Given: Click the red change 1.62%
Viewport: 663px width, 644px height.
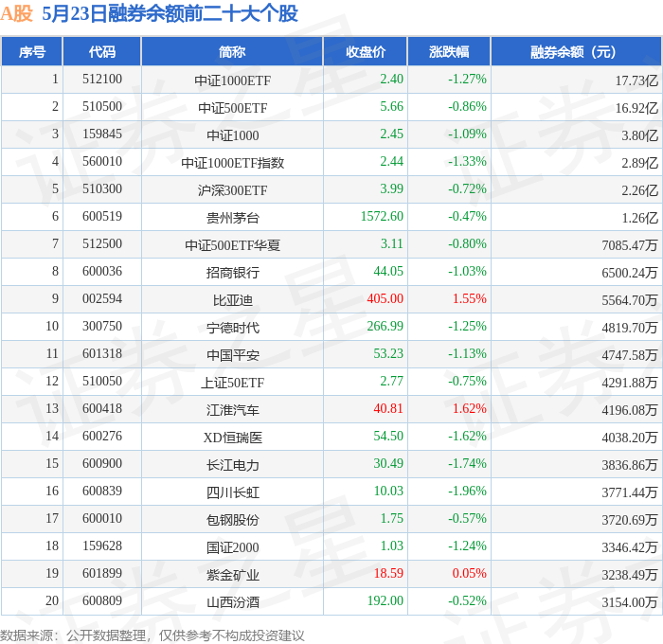Looking at the screenshot, I should coord(470,409).
